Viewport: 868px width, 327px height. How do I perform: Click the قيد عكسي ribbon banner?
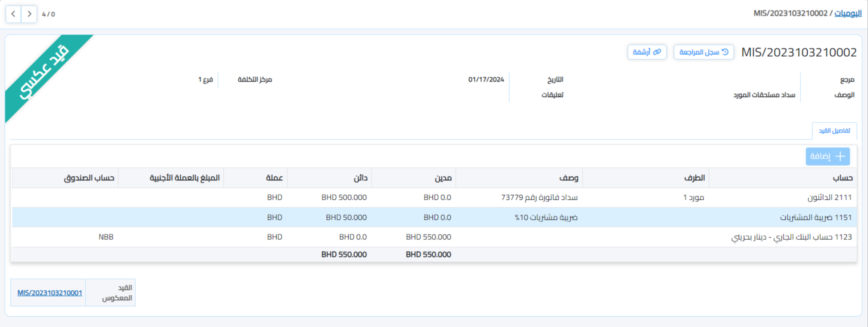[44, 73]
